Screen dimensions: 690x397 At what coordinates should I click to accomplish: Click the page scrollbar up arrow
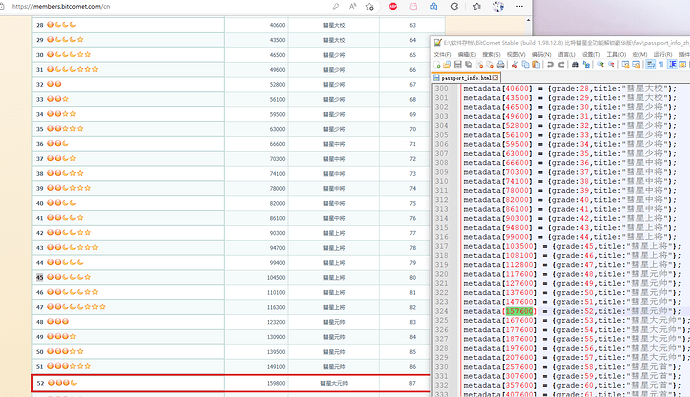pyautogui.click(x=528, y=20)
